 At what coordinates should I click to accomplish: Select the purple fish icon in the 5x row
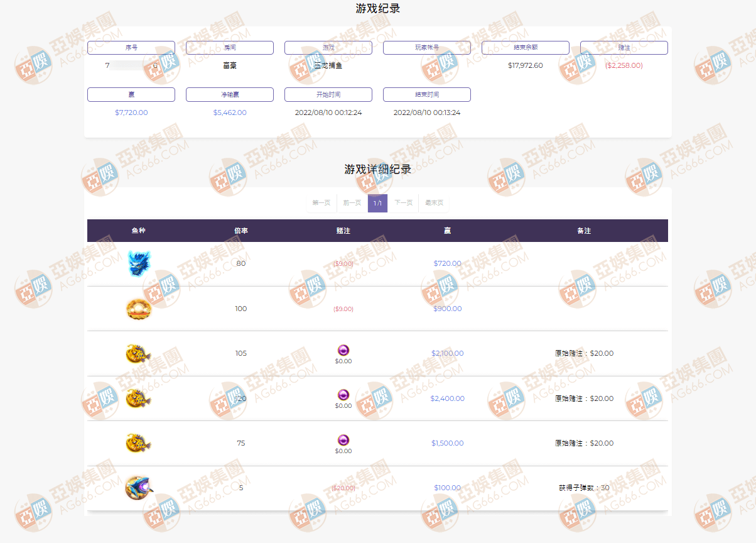pyautogui.click(x=138, y=488)
